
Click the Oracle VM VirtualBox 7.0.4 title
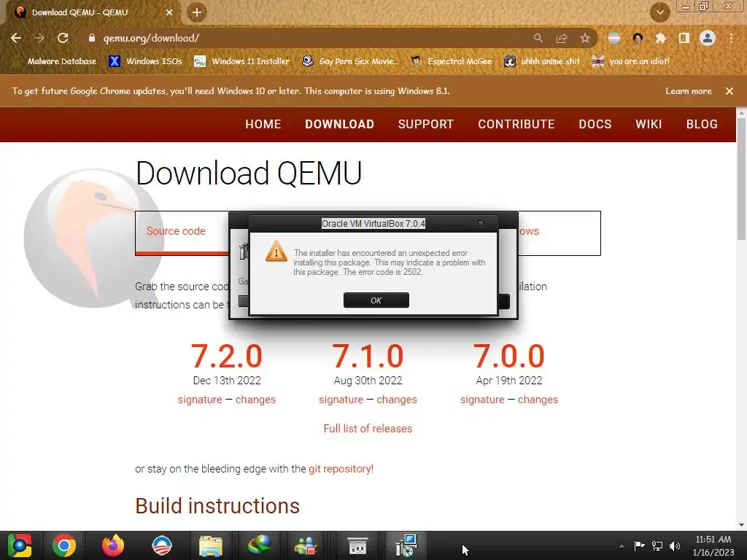point(373,223)
